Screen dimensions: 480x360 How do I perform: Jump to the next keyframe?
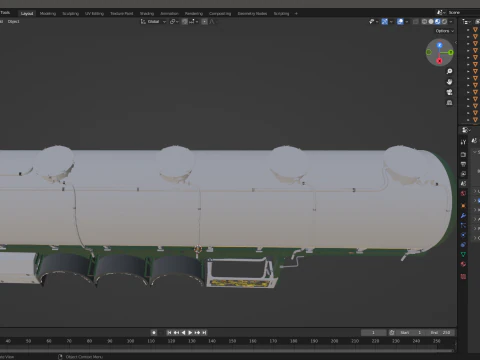pos(197,332)
